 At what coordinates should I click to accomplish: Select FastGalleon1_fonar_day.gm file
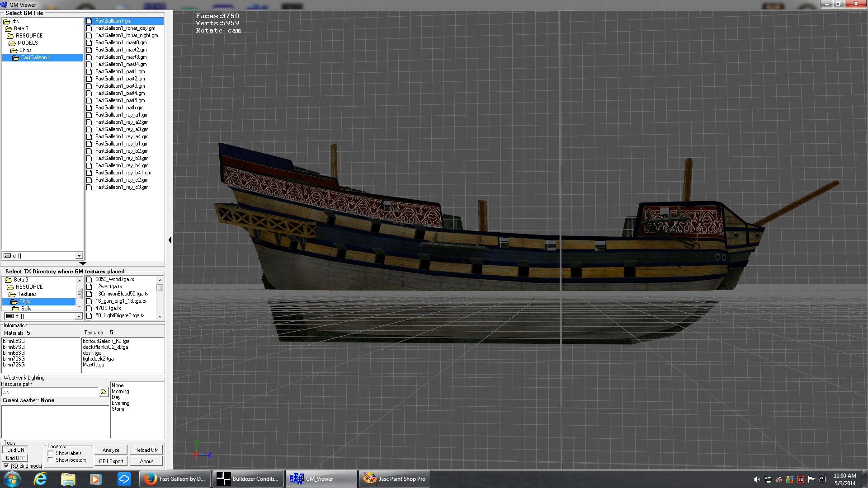[125, 28]
